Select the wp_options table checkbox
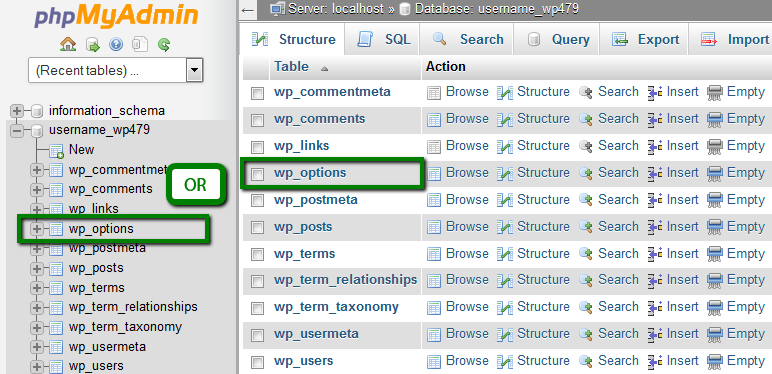This screenshot has width=772, height=374. (x=257, y=174)
